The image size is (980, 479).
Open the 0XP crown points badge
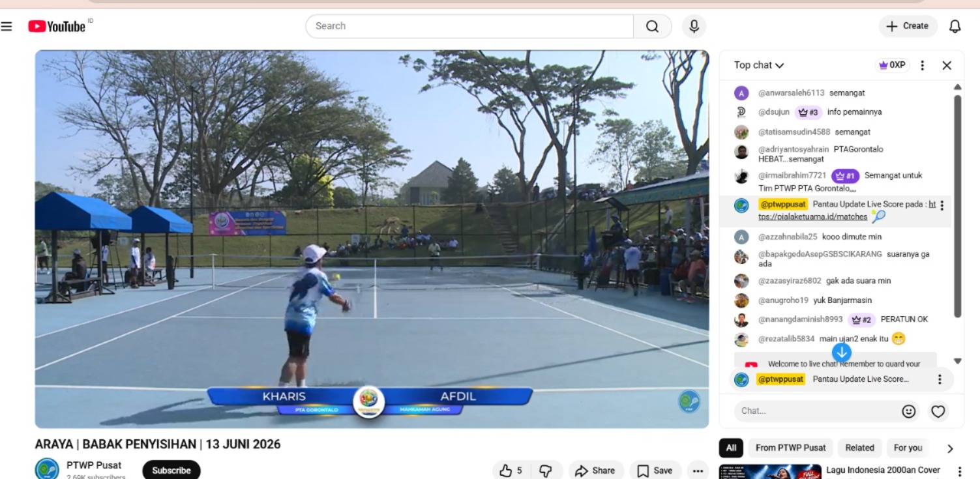pyautogui.click(x=892, y=65)
